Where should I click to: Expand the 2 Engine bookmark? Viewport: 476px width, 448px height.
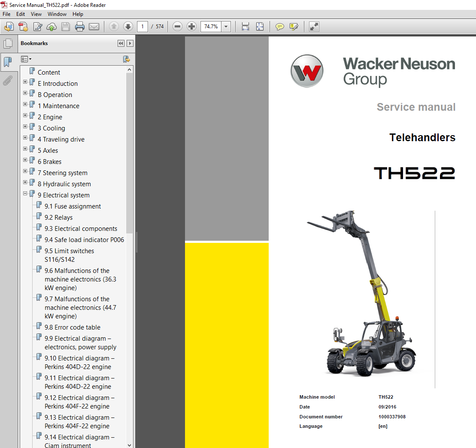click(x=25, y=115)
